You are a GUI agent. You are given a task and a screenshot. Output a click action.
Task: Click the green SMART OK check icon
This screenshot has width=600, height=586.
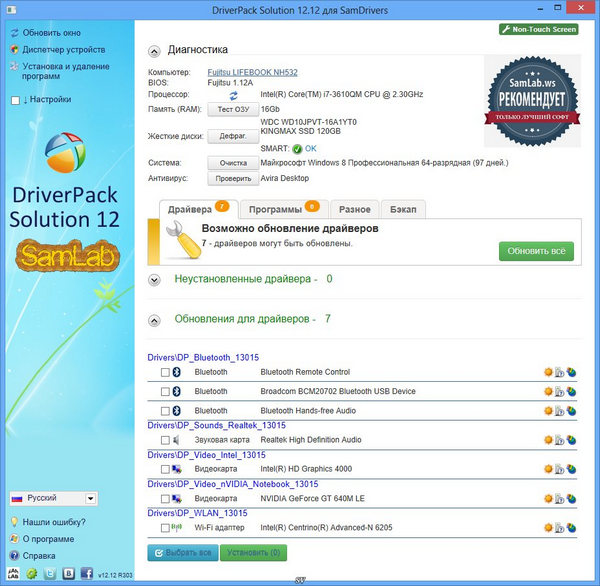pyautogui.click(x=297, y=149)
